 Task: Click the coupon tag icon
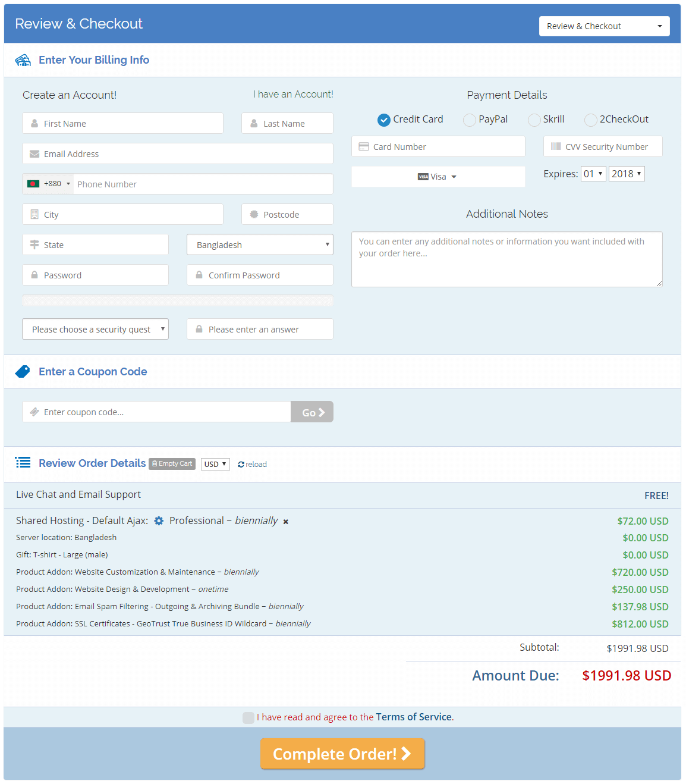[22, 371]
